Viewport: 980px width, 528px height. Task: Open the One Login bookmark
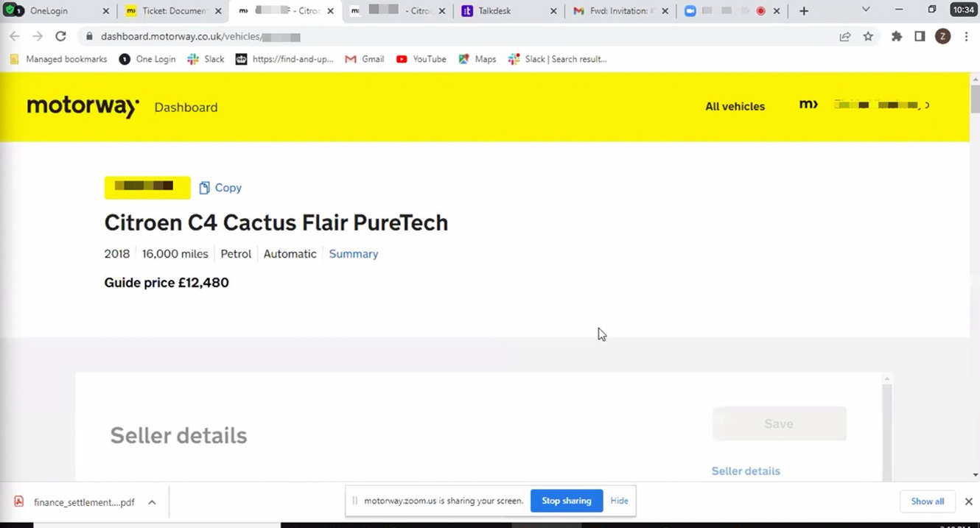[147, 59]
